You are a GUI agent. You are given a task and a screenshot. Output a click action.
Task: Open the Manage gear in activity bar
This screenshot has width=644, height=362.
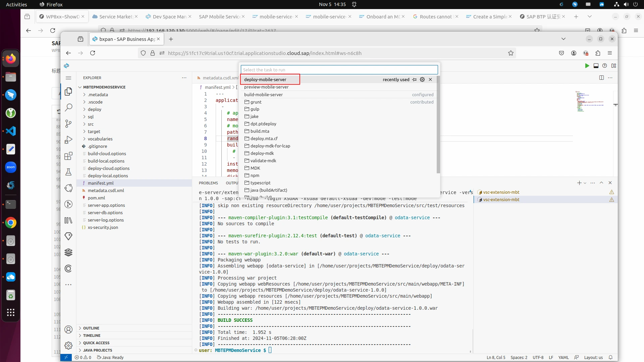pyautogui.click(x=68, y=346)
